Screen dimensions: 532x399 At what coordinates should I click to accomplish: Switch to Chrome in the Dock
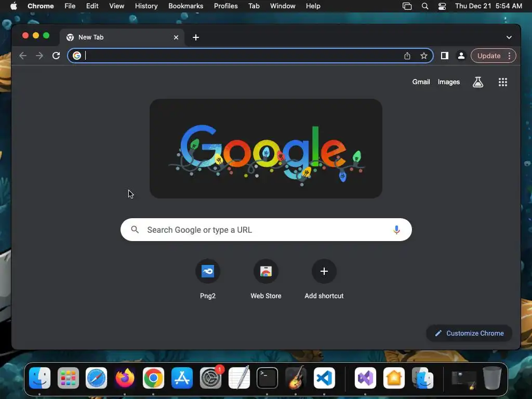[153, 378]
